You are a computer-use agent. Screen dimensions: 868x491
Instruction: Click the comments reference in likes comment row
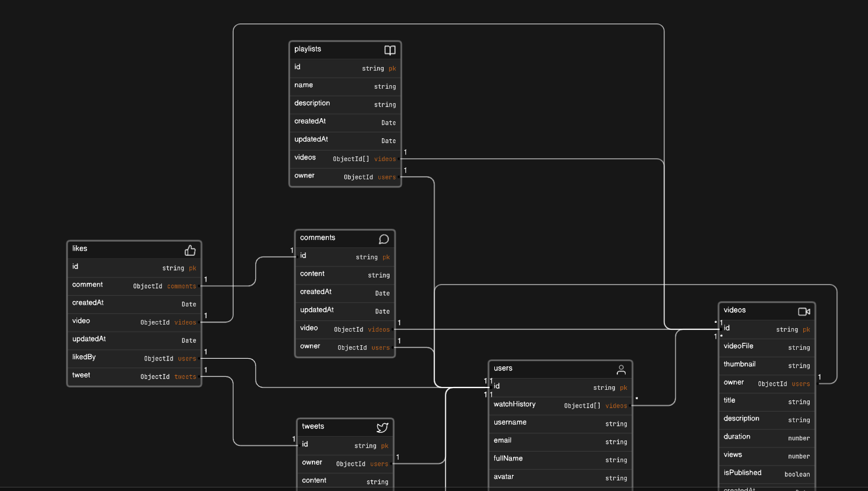182,286
